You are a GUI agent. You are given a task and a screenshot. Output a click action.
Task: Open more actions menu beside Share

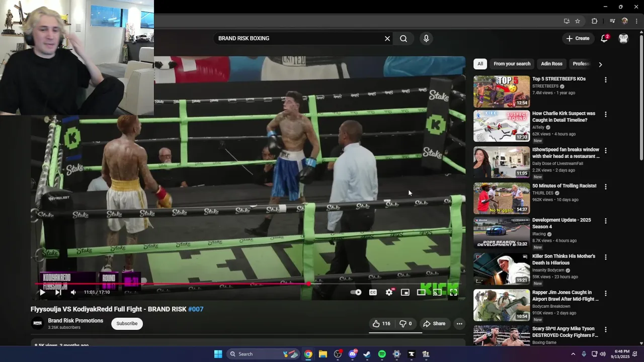pyautogui.click(x=459, y=324)
